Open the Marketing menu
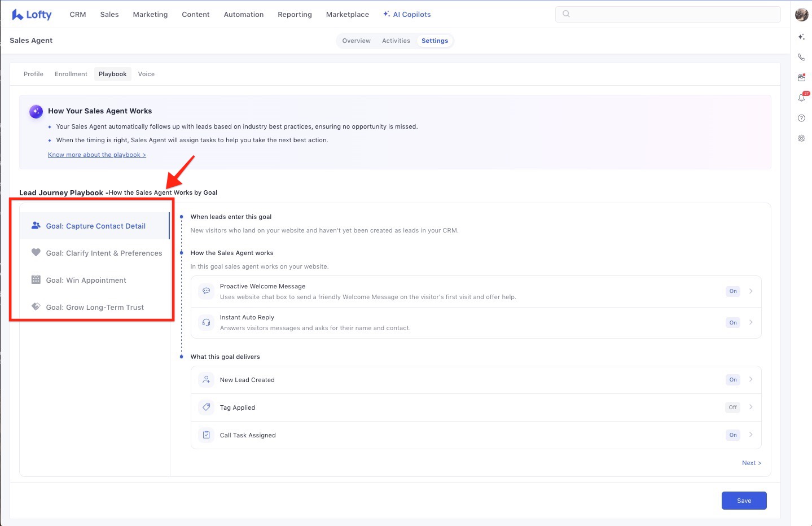This screenshot has height=526, width=812. tap(150, 15)
